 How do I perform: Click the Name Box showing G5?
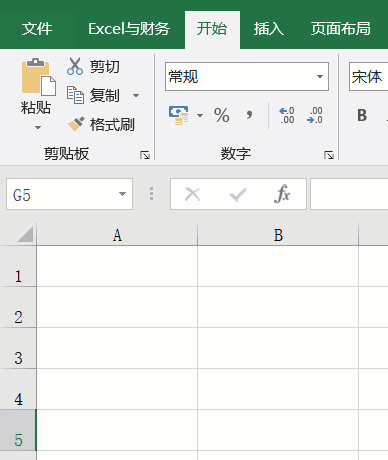pos(69,194)
